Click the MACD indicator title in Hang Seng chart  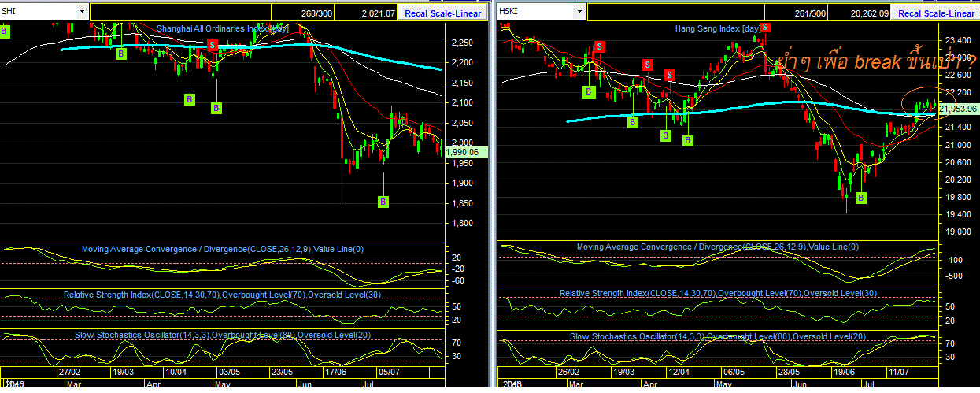[717, 247]
